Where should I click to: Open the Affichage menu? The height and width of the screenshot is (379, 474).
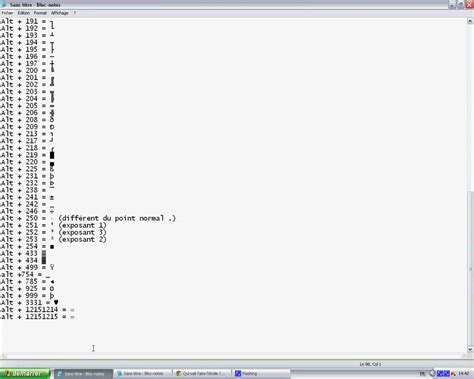pos(60,13)
